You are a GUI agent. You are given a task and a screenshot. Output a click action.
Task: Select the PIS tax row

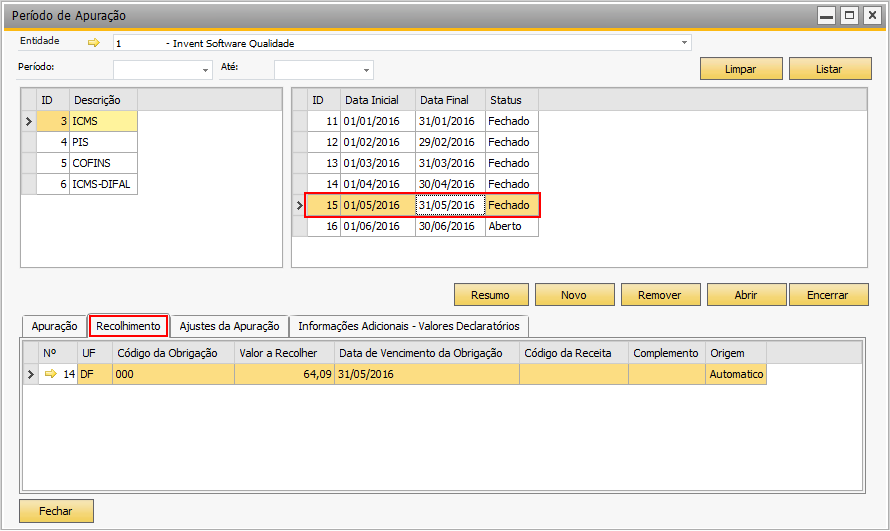click(x=87, y=142)
